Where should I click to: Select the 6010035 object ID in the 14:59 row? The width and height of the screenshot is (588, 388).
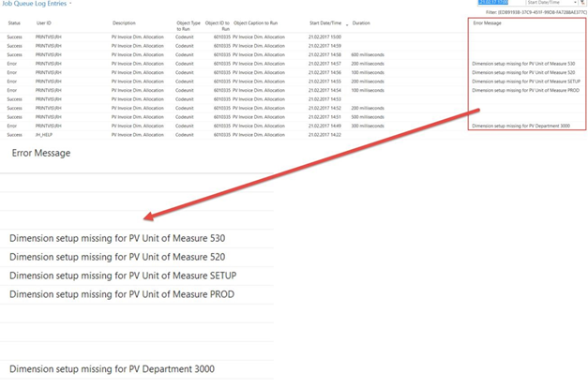(x=222, y=46)
